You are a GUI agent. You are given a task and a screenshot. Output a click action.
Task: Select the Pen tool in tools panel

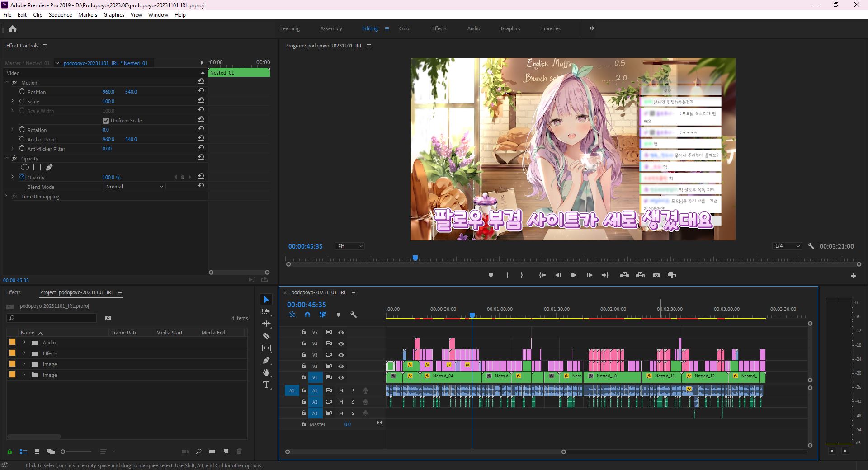click(x=266, y=360)
